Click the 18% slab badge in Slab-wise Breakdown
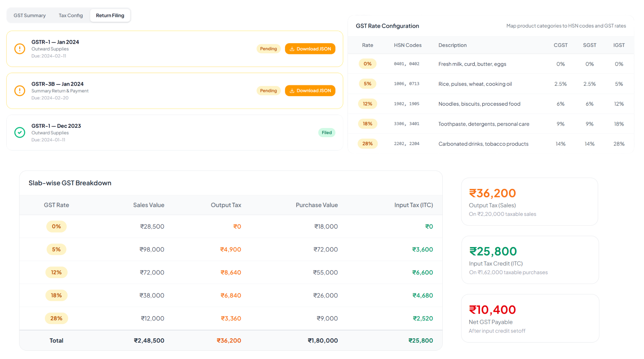 click(x=56, y=296)
